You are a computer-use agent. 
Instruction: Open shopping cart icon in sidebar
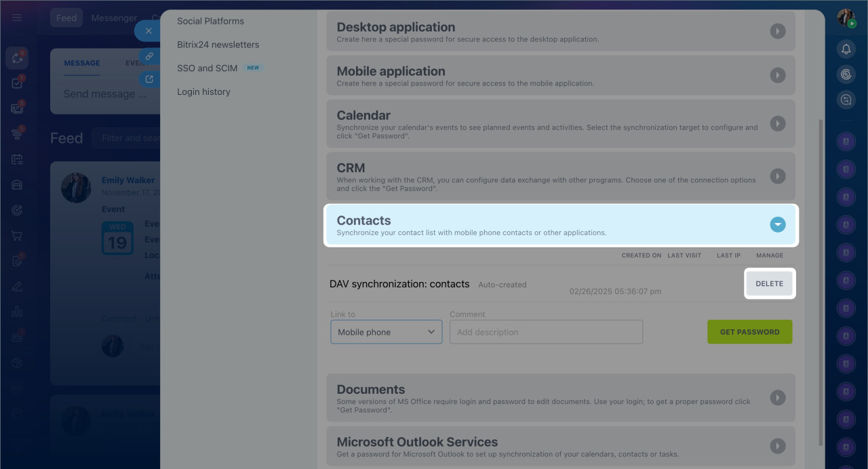[17, 236]
